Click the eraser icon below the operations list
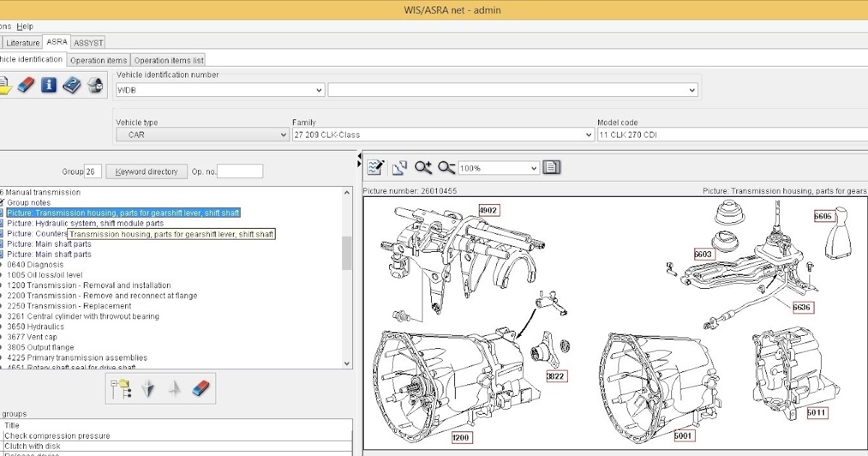 click(200, 389)
